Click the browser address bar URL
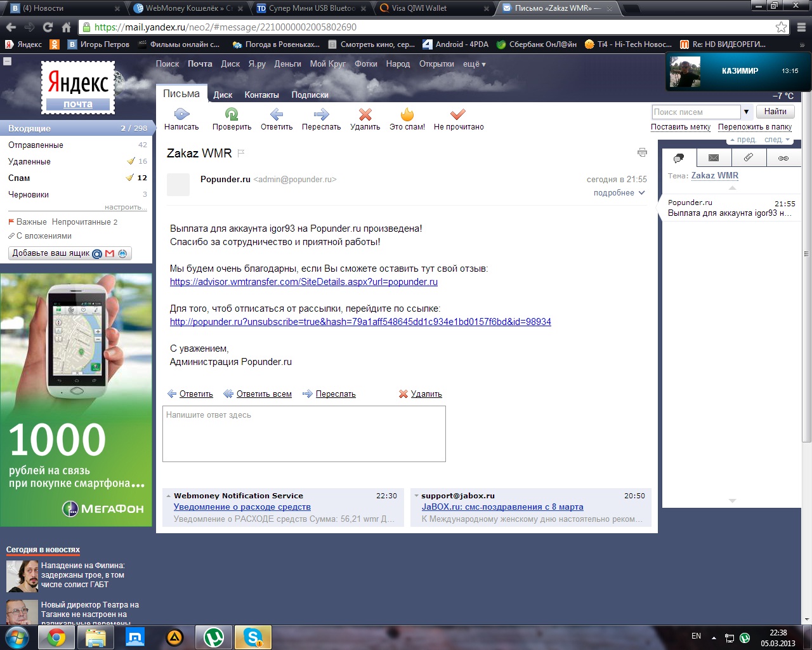The height and width of the screenshot is (650, 812). 225,27
